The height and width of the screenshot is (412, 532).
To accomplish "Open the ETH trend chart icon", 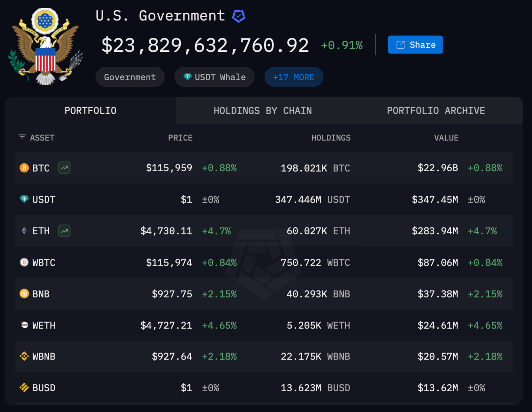I will coord(64,231).
